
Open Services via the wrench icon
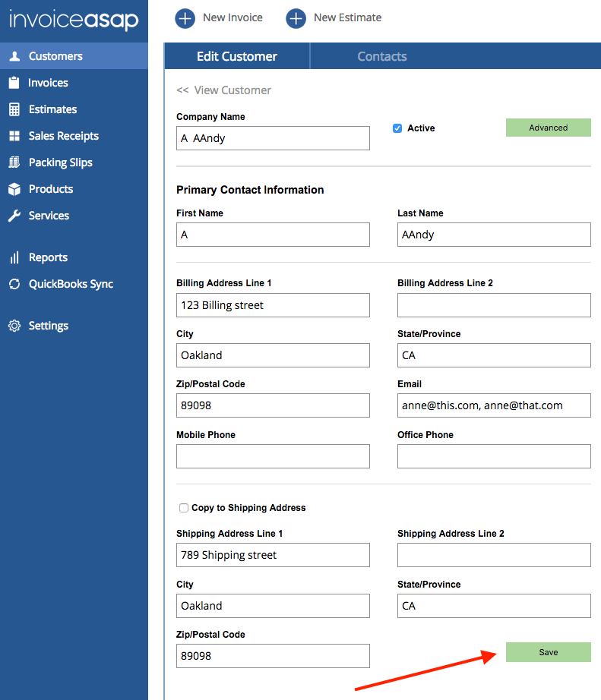point(14,216)
